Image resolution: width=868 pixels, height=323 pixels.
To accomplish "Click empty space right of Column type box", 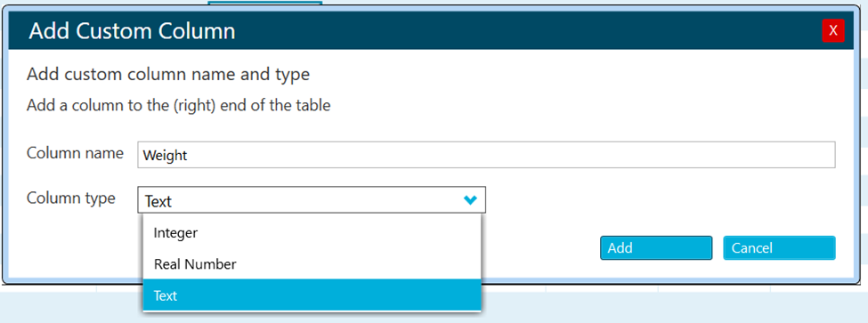I will click(659, 200).
